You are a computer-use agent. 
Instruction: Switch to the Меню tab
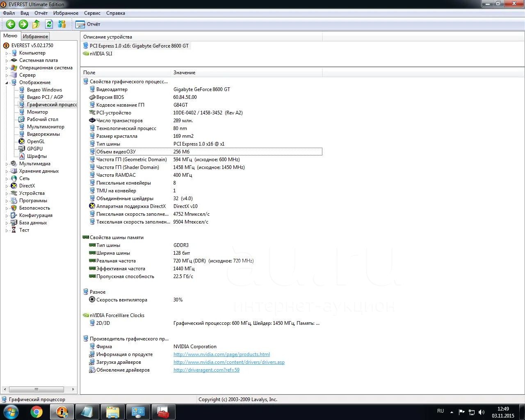coord(10,36)
